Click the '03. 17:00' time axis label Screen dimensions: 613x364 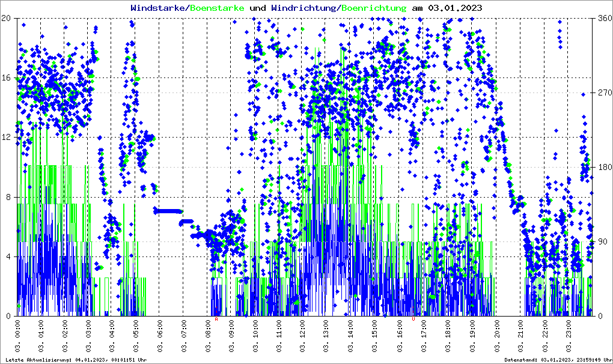point(424,336)
